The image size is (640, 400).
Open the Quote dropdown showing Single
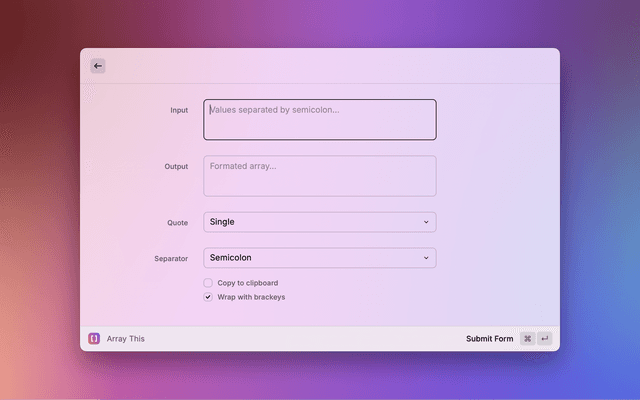pyautogui.click(x=319, y=222)
